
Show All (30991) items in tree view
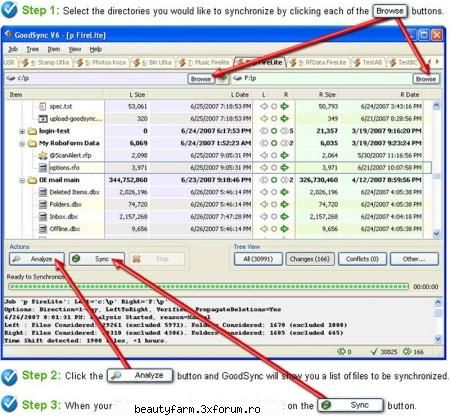click(258, 259)
